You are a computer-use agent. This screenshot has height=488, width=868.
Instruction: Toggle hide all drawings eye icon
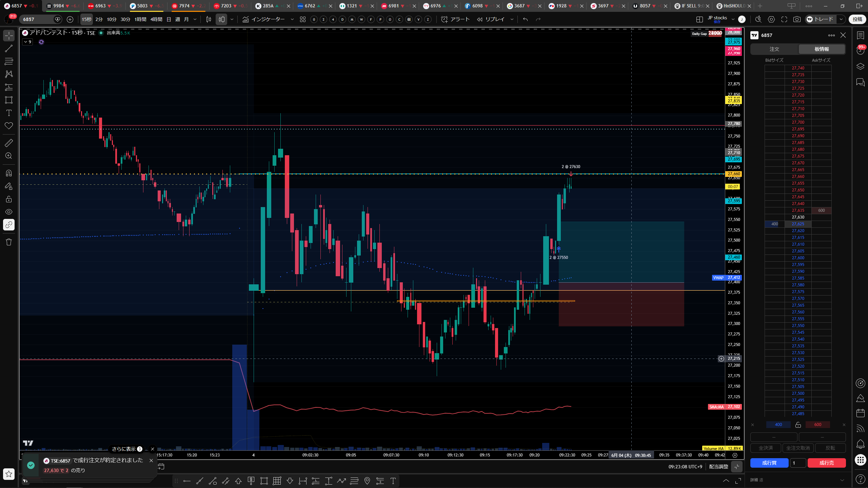[x=9, y=212]
